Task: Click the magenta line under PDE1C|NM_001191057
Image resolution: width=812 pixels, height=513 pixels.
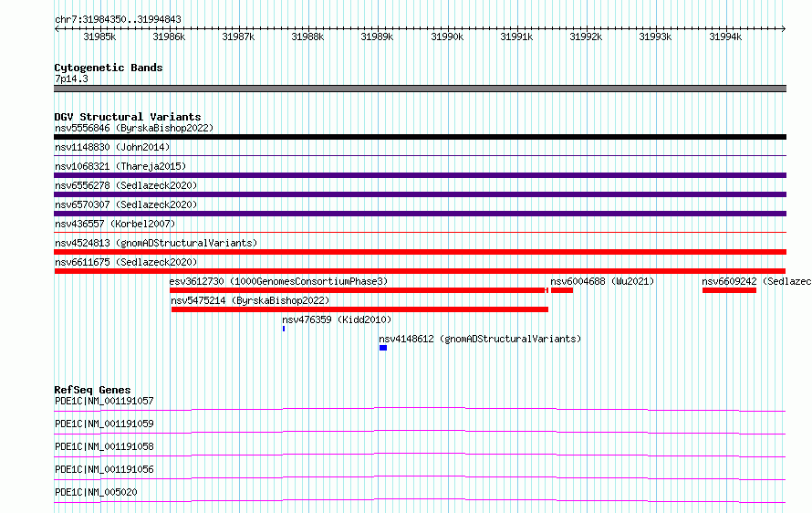Action: point(420,409)
